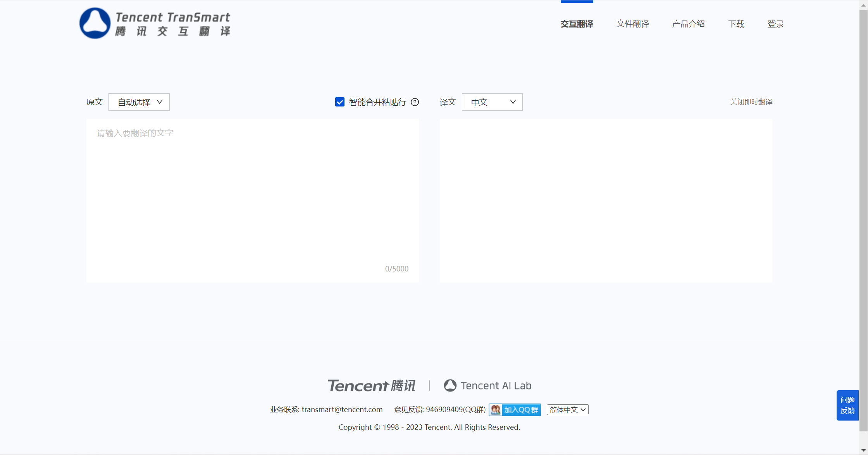Click the Tencent 腾讯 logo in footer

[x=371, y=385]
